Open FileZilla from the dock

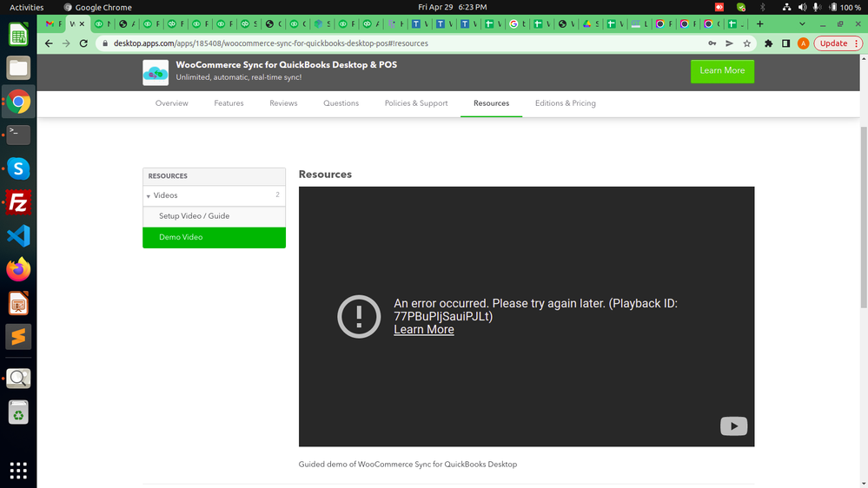[x=18, y=202]
